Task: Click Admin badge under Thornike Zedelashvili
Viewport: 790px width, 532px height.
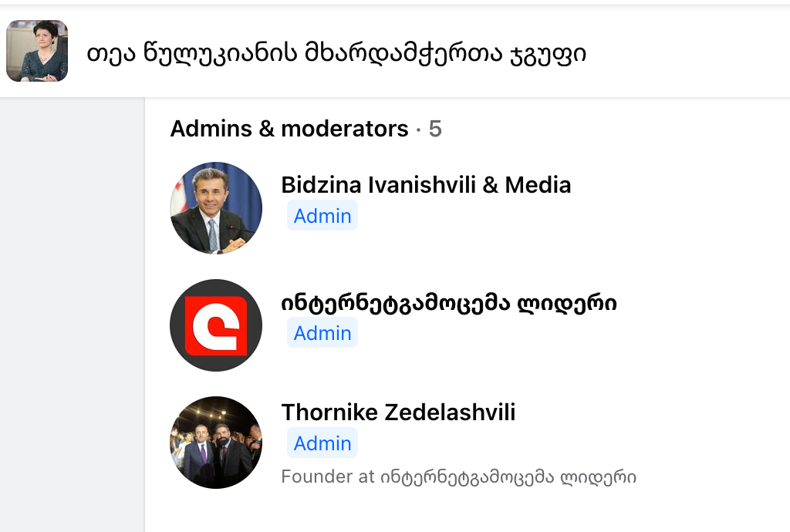Action: 322,443
